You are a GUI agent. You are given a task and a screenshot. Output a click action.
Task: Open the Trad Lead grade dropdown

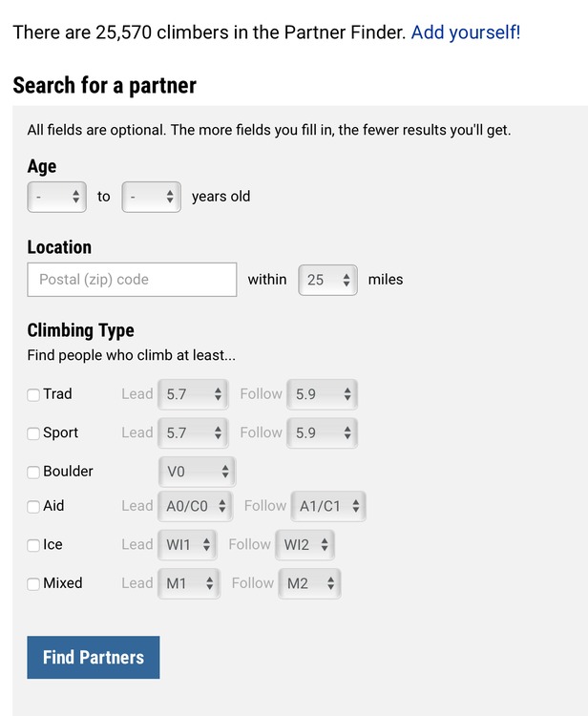pyautogui.click(x=193, y=394)
